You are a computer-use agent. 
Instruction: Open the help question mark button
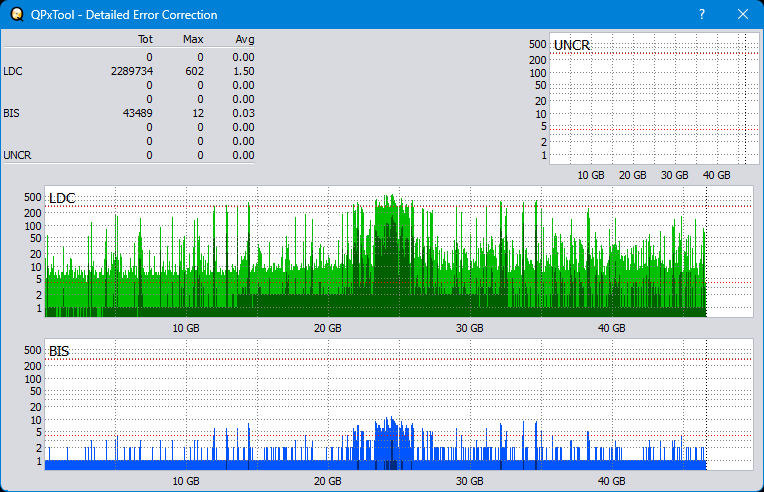pos(702,15)
